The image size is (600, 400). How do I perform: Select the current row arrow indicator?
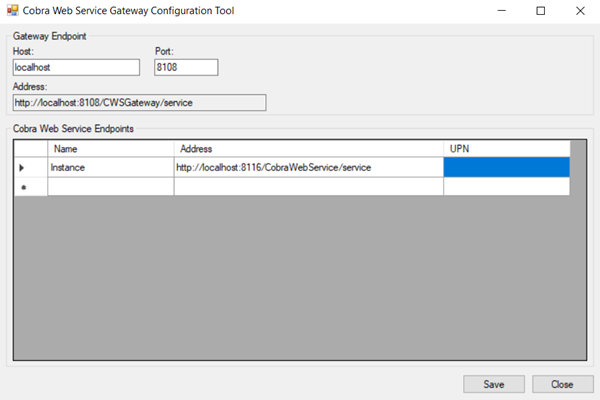click(x=23, y=167)
